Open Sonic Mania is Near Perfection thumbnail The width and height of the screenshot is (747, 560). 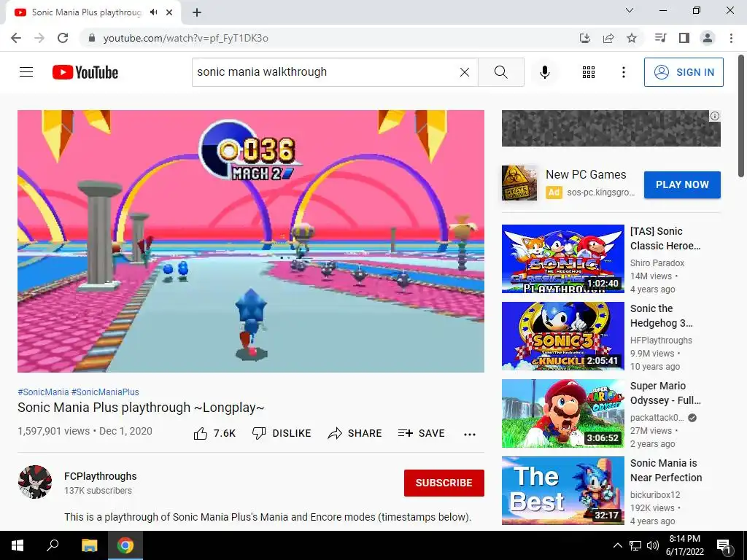(562, 491)
